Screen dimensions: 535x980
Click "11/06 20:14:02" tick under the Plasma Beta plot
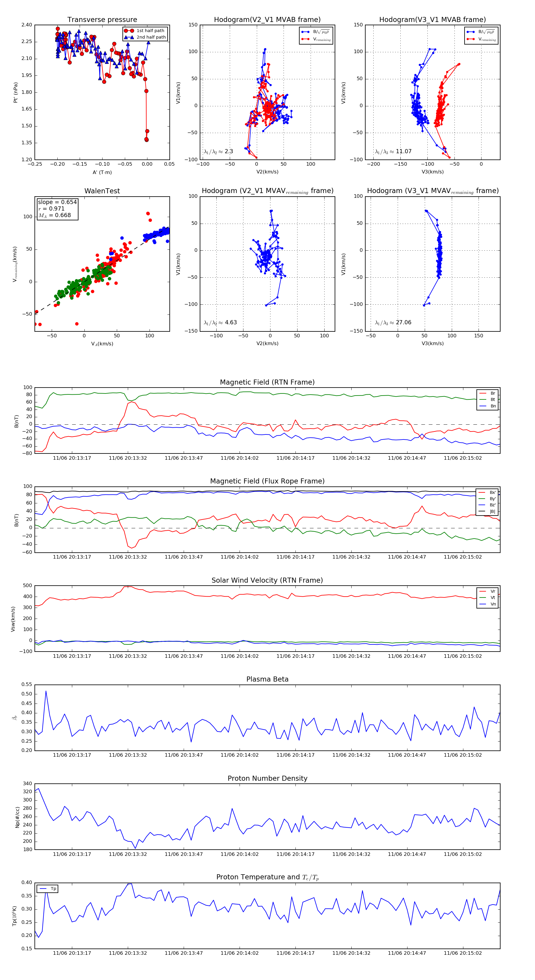click(x=239, y=755)
